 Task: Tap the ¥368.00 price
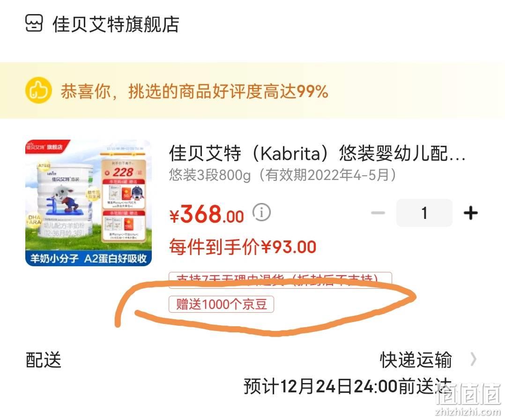click(207, 214)
